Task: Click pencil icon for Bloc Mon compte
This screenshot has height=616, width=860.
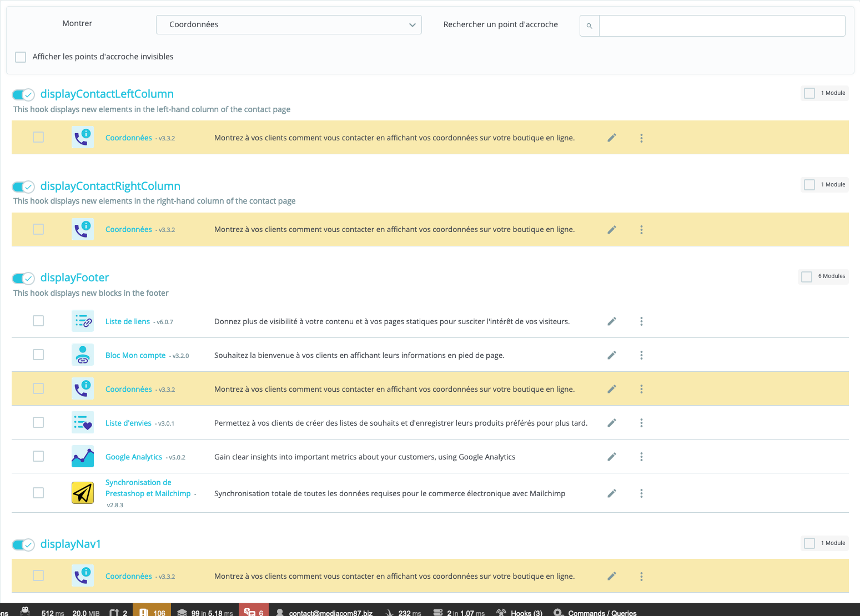Action: pyautogui.click(x=612, y=355)
